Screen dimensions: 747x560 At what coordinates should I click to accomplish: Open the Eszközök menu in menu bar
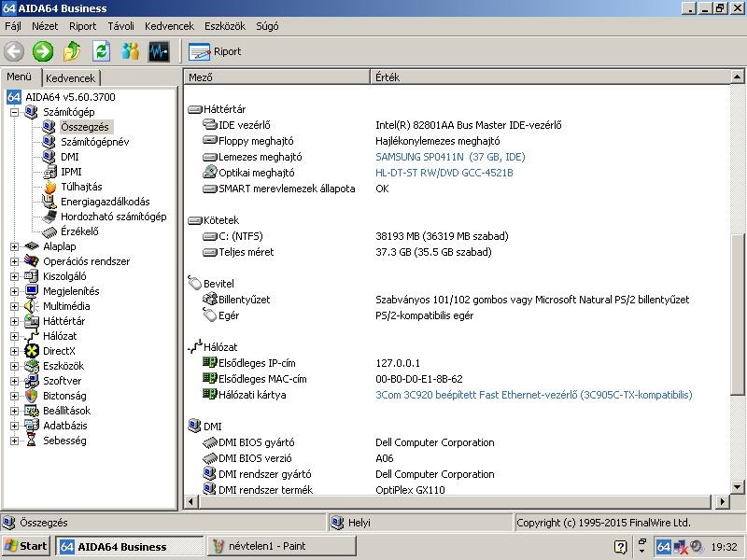tap(225, 26)
